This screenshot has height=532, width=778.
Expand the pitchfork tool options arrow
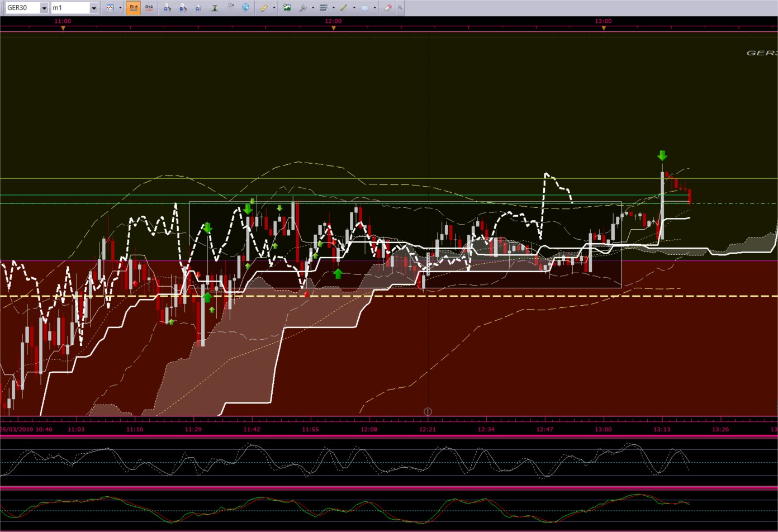click(x=313, y=8)
